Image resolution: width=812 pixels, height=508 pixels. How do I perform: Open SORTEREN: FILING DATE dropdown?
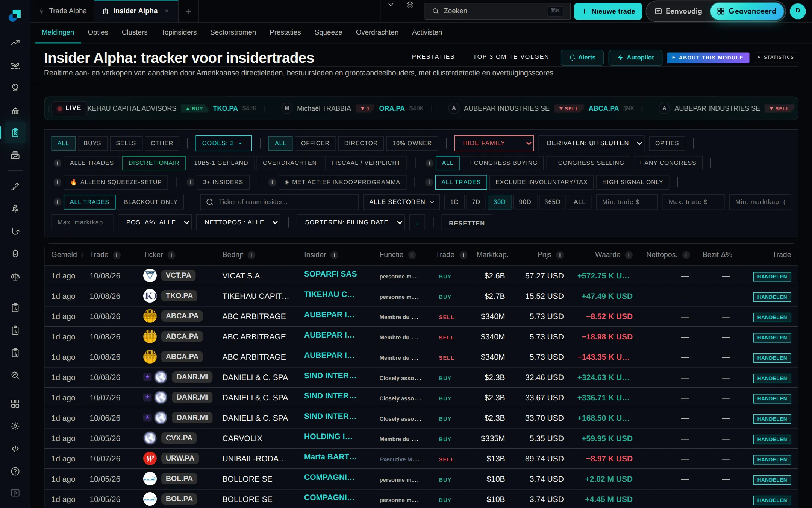350,222
